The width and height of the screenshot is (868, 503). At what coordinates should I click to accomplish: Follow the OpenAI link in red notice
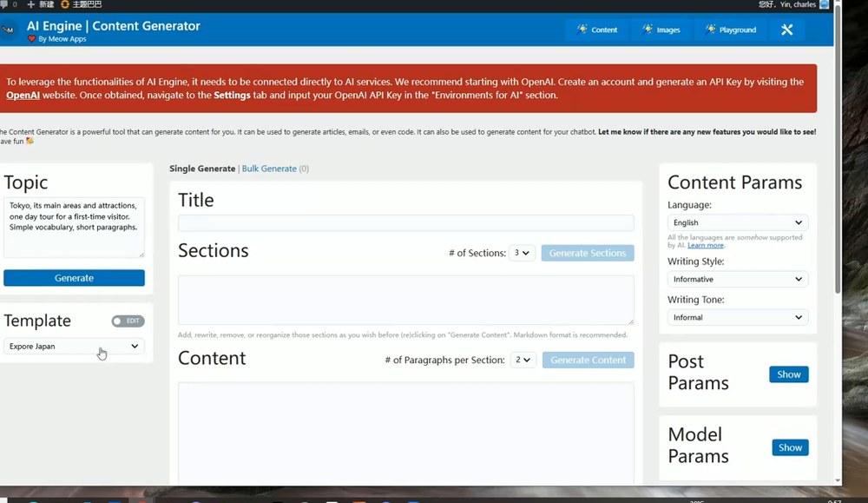(23, 96)
